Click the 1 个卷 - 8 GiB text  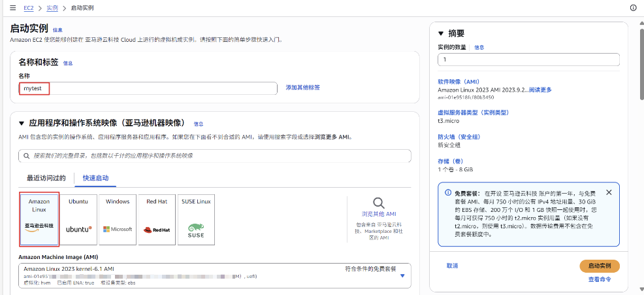pos(457,169)
